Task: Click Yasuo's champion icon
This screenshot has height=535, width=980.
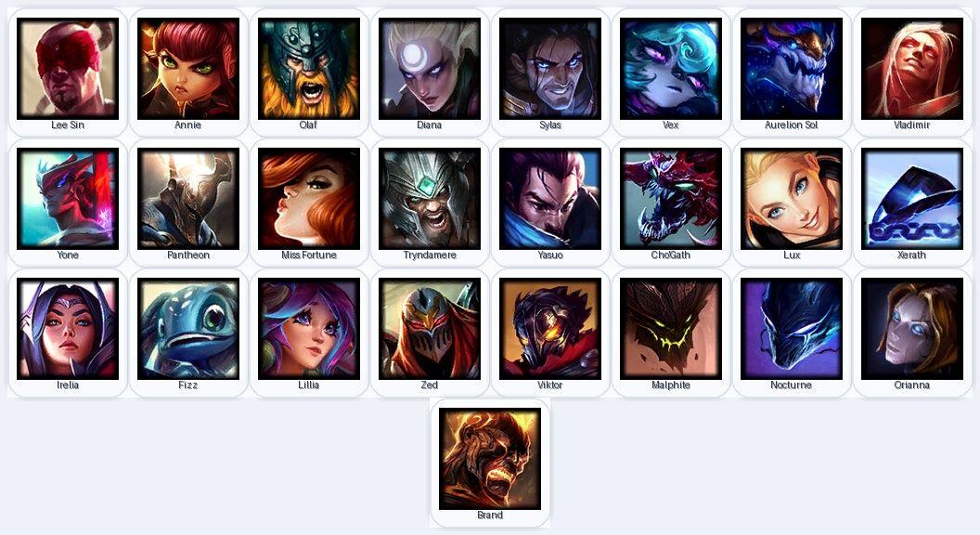Action: pos(550,199)
